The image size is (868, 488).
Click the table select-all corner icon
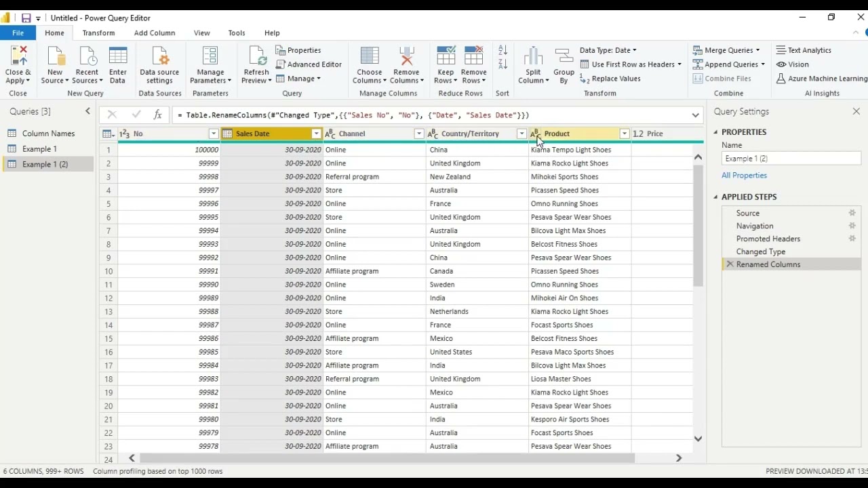click(x=108, y=134)
